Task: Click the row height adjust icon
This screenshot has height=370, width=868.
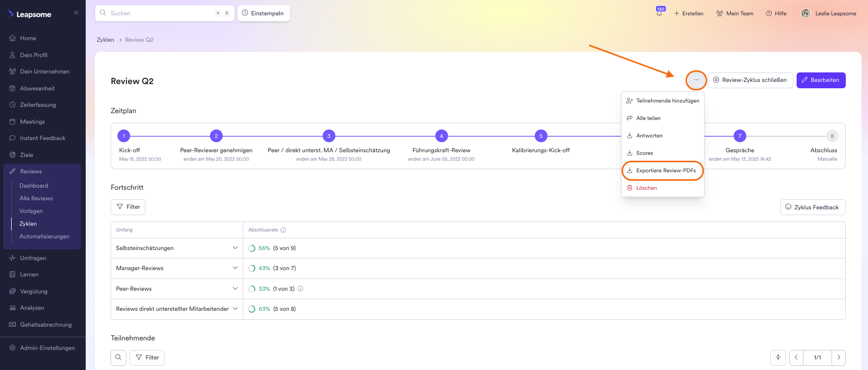Action: pos(778,358)
